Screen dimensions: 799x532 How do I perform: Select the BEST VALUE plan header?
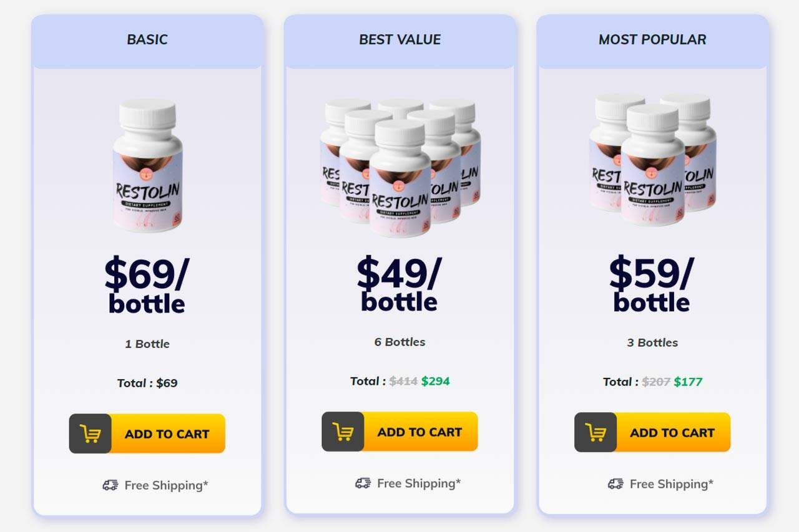pyautogui.click(x=400, y=40)
